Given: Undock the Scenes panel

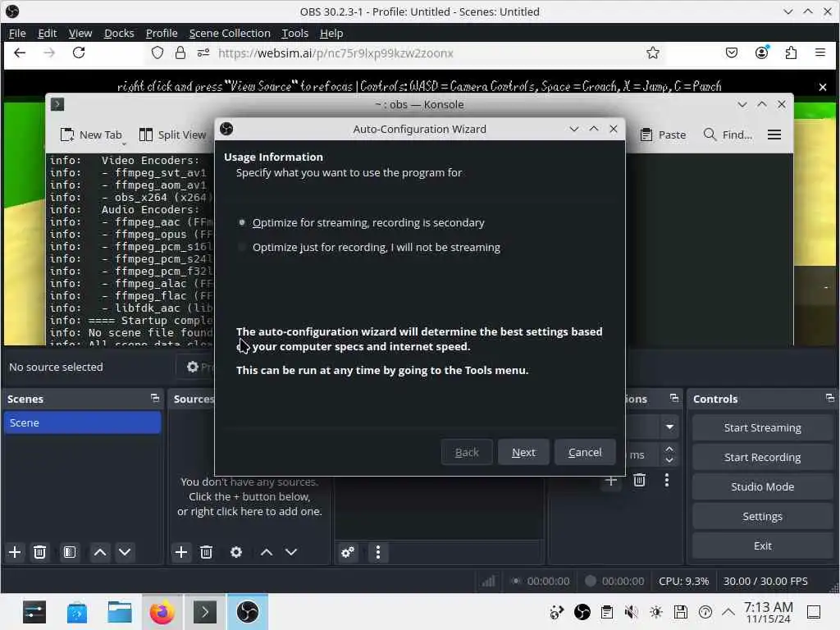Looking at the screenshot, I should [155, 398].
